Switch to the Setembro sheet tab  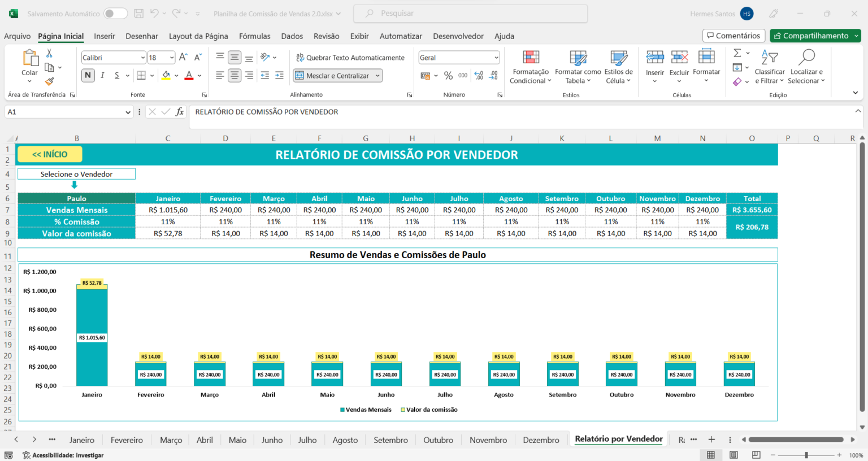pyautogui.click(x=390, y=440)
